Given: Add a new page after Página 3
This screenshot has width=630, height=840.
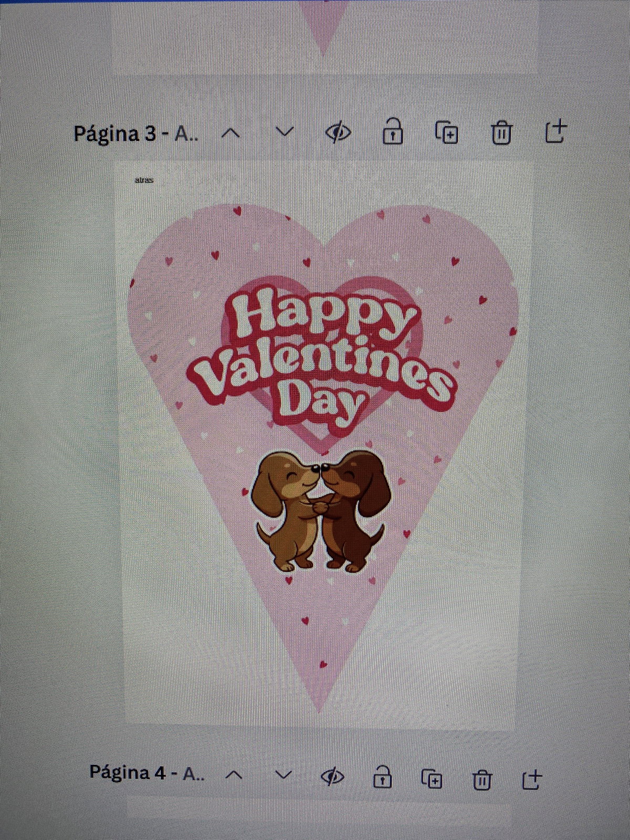Looking at the screenshot, I should 555,132.
